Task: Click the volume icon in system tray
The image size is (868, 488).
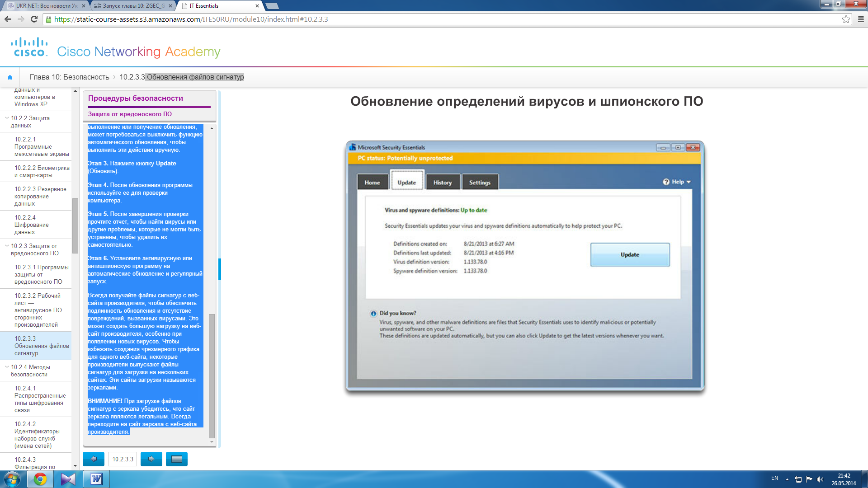Action: tap(820, 479)
